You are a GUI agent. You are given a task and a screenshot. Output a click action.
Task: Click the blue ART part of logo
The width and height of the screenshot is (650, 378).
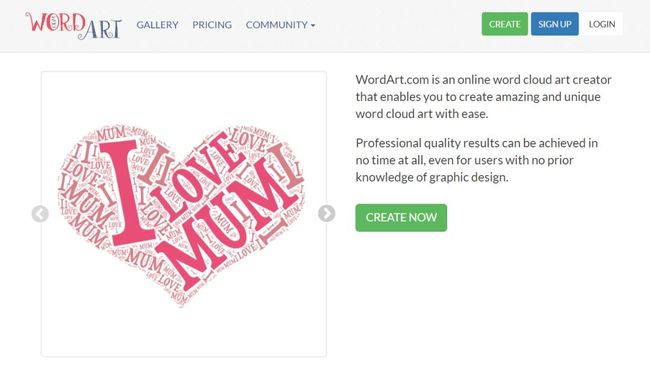point(99,29)
